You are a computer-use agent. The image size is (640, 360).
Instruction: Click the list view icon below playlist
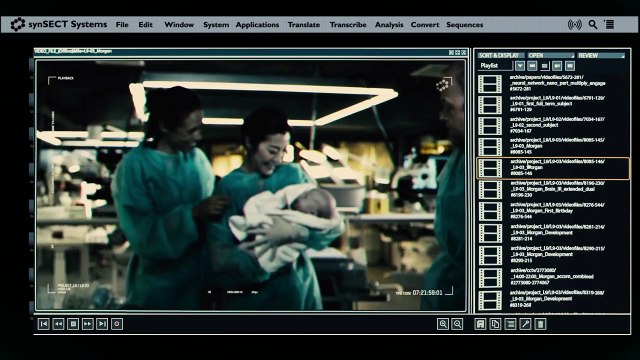510,324
